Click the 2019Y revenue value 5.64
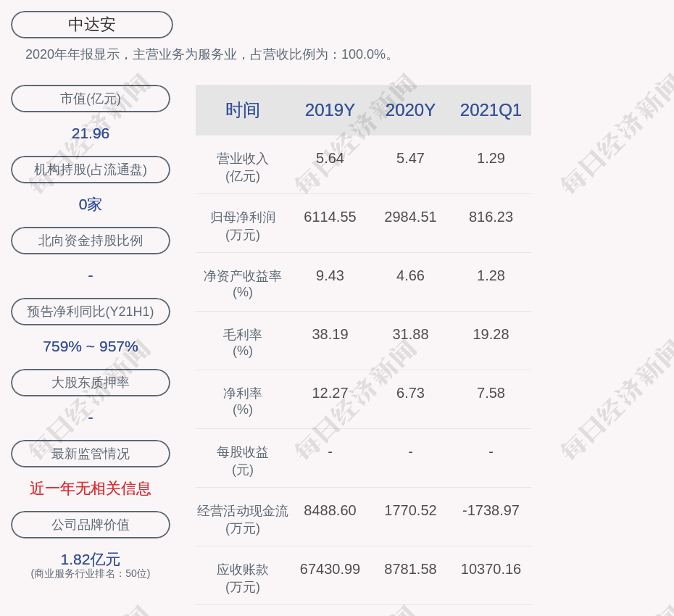This screenshot has height=616, width=674. (x=330, y=158)
